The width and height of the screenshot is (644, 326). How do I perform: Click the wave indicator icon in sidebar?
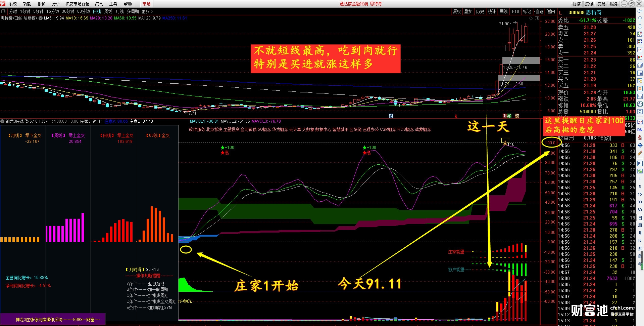(x=640, y=122)
